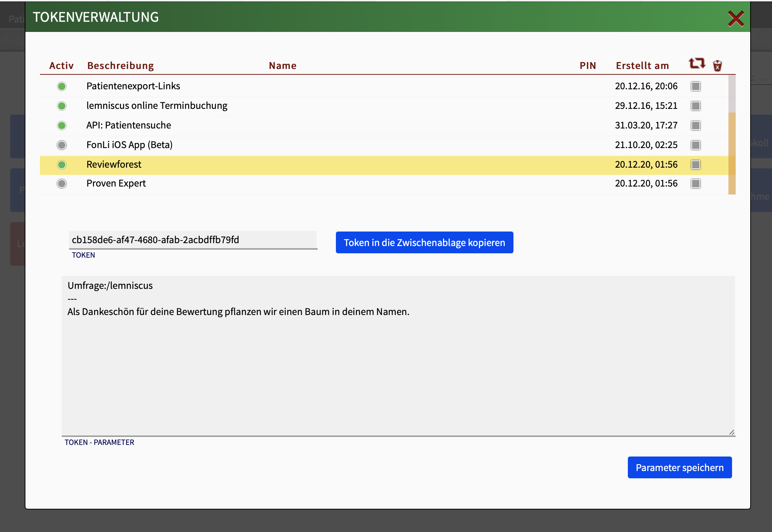
Task: Click the Beschreibung column header
Action: 121,66
